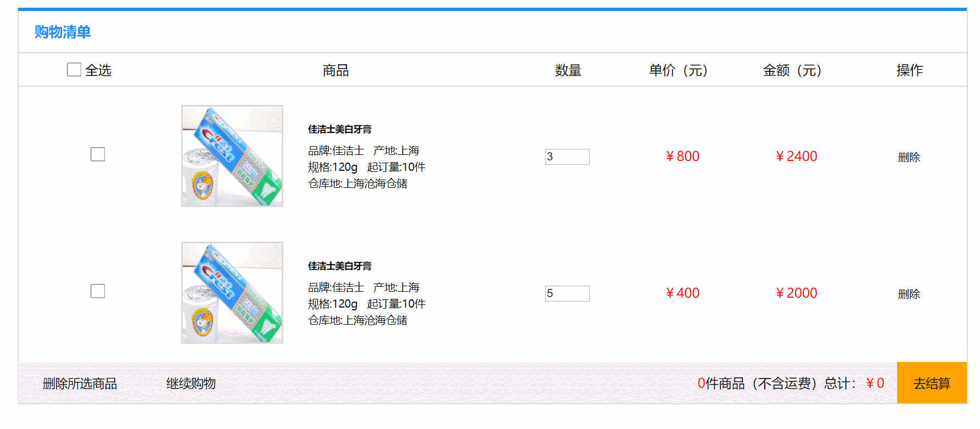Open the first Crest toothpaste product image
This screenshot has width=980, height=429.
pyautogui.click(x=232, y=155)
